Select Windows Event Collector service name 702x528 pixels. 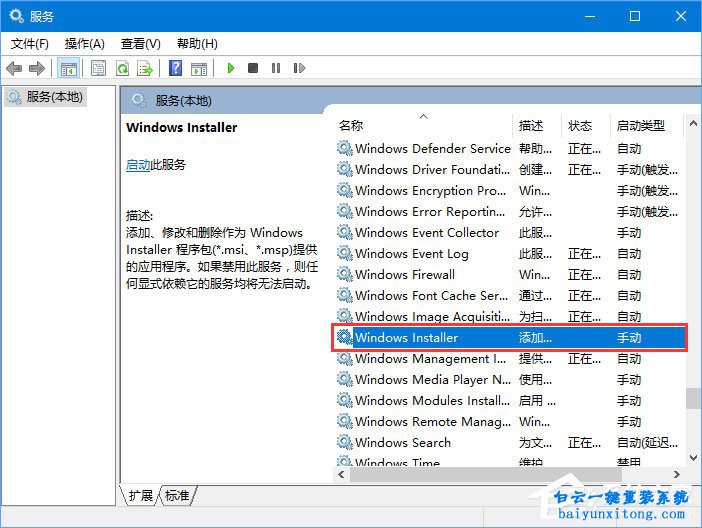pos(427,232)
